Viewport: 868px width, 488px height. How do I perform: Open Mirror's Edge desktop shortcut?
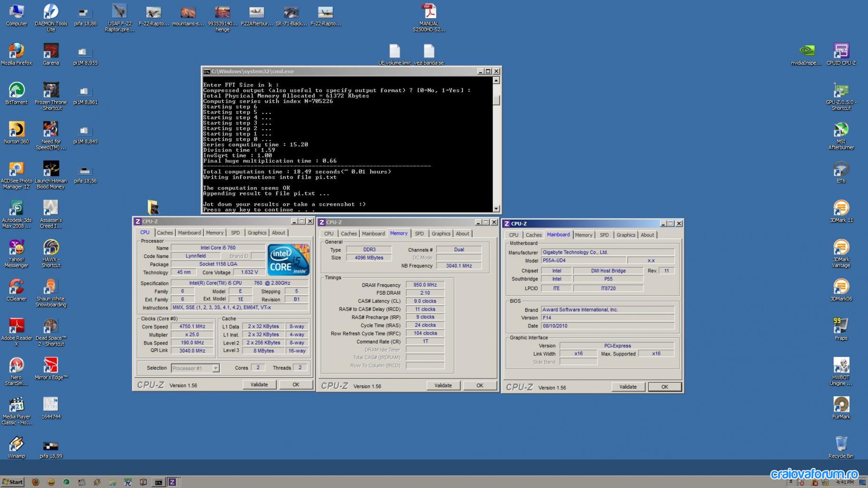51,369
